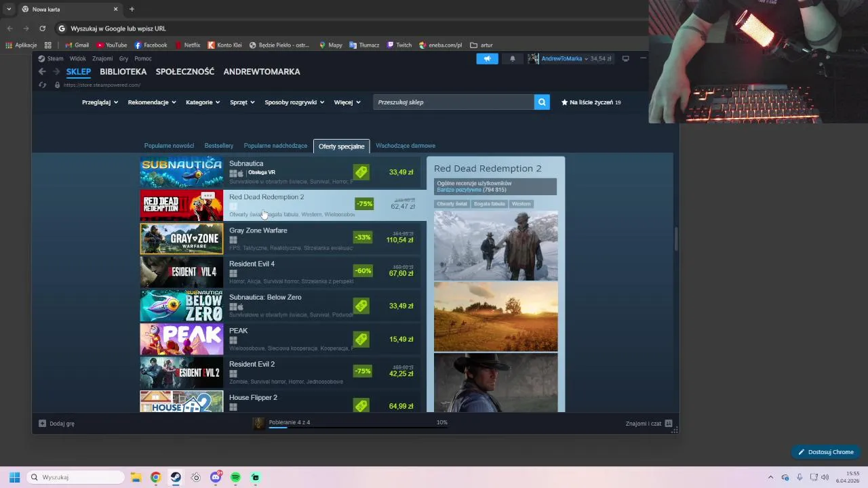Click the Windows Start button
The width and height of the screenshot is (868, 488).
[14, 477]
